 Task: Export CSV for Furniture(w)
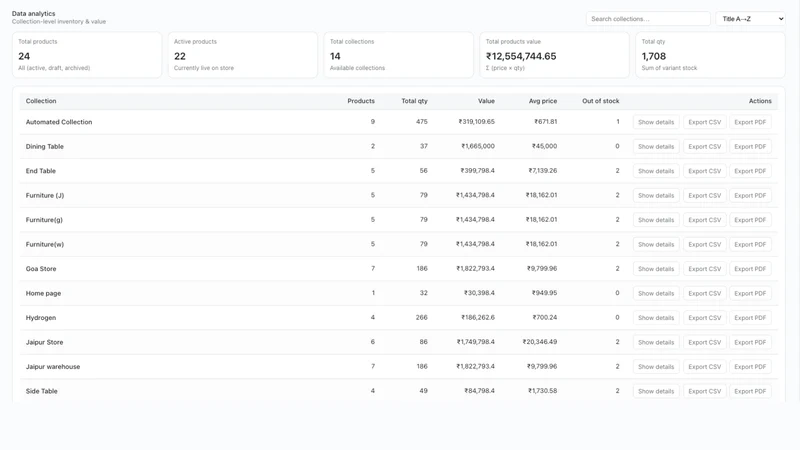[705, 244]
